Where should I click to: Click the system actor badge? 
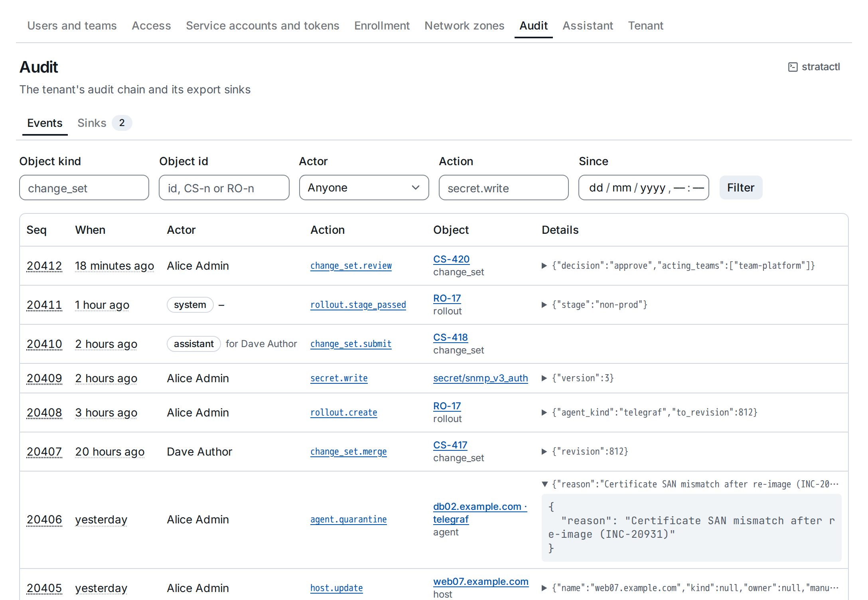[190, 305]
